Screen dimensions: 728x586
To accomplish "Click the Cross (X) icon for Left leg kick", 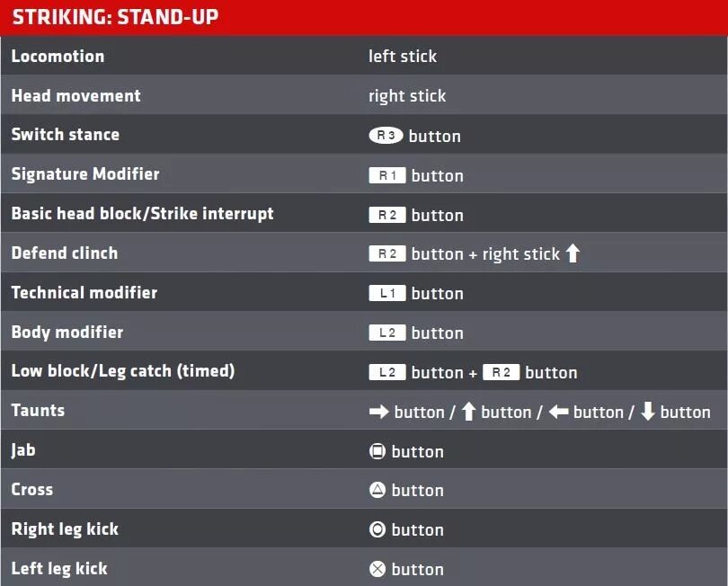I will 377,569.
